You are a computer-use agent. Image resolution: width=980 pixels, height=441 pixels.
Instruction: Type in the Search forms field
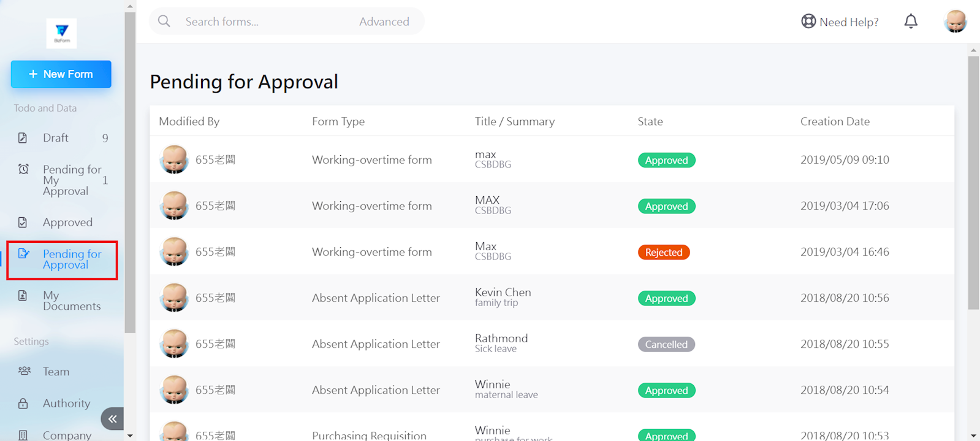(x=264, y=21)
